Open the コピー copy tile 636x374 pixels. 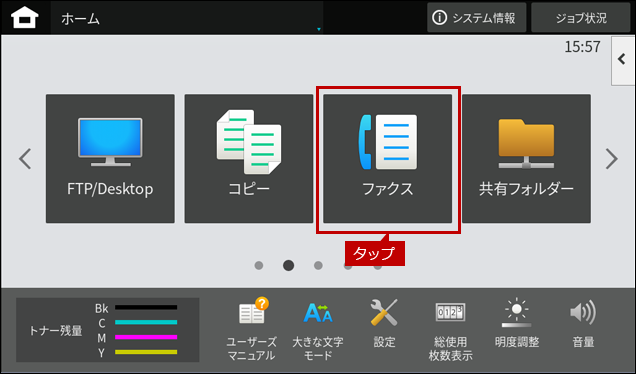click(x=249, y=159)
